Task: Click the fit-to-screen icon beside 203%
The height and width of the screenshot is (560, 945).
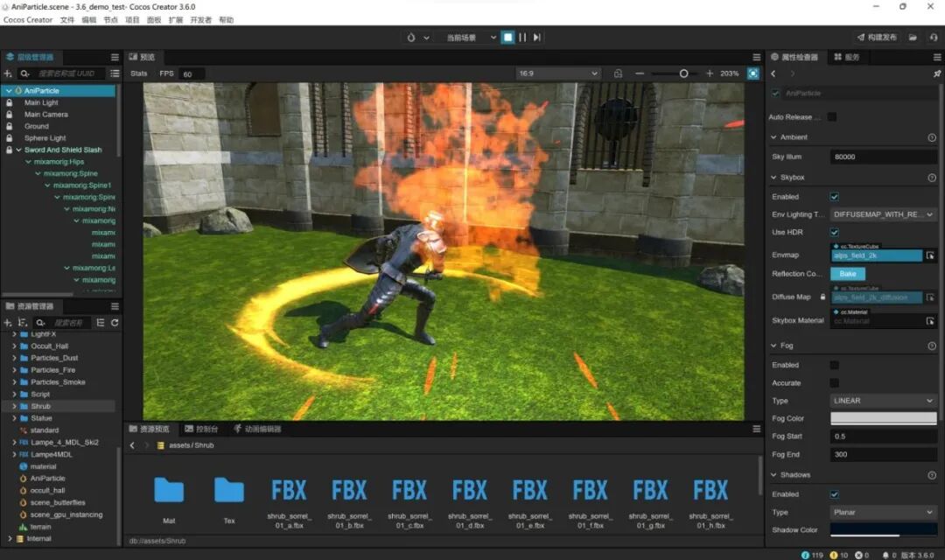Action: tap(753, 73)
